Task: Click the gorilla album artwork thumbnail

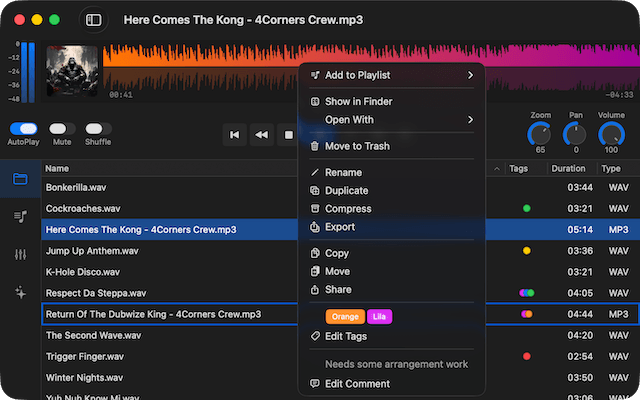Action: click(72, 71)
